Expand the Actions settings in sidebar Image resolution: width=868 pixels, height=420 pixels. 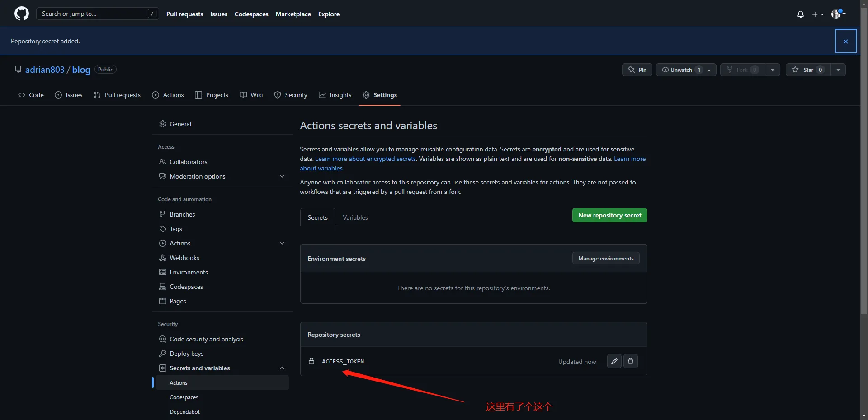click(x=282, y=243)
